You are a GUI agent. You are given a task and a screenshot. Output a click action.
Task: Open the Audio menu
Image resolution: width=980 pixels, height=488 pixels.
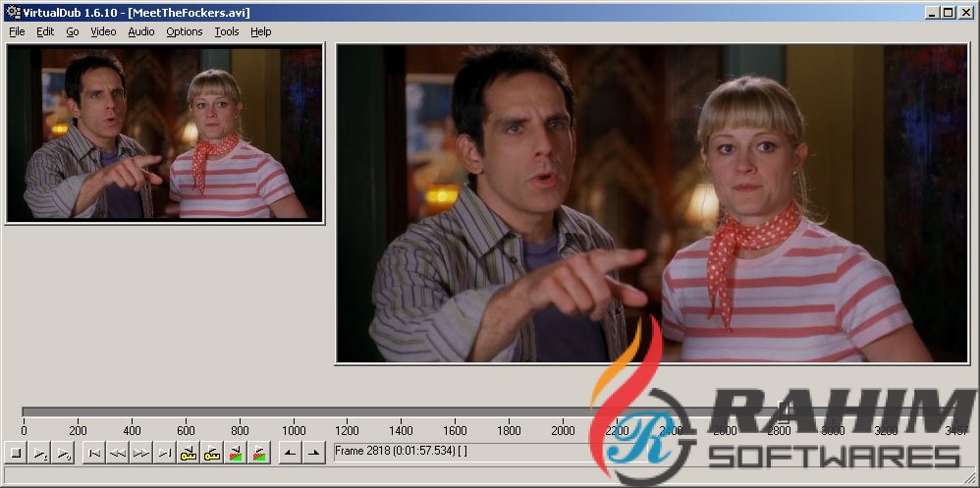[x=141, y=31]
